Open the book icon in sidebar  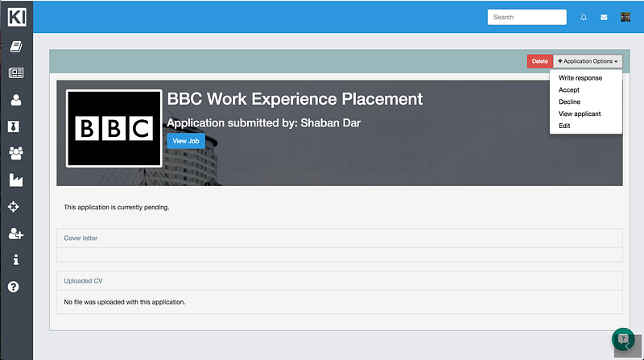click(16, 47)
